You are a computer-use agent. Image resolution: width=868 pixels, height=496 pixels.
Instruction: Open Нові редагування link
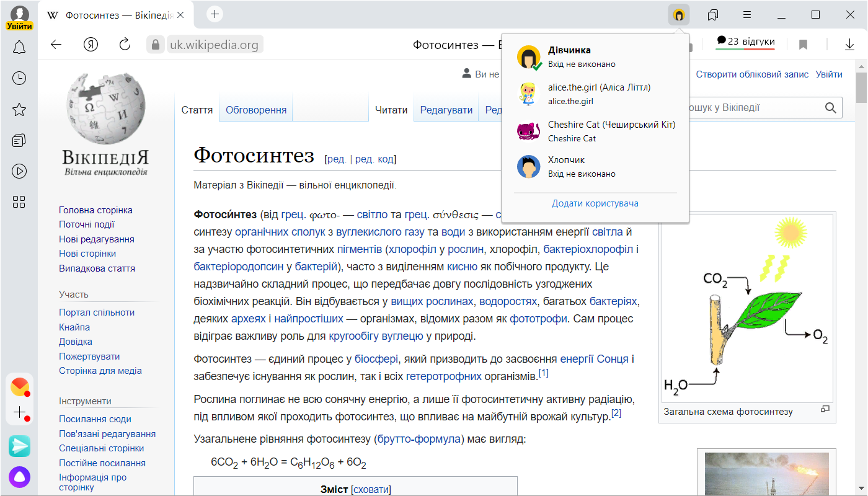pos(97,239)
